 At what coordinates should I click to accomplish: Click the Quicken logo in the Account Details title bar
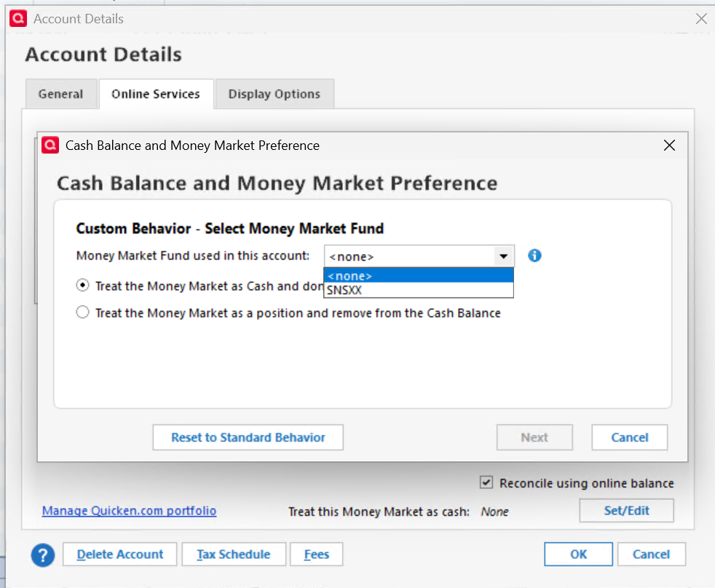pyautogui.click(x=18, y=19)
